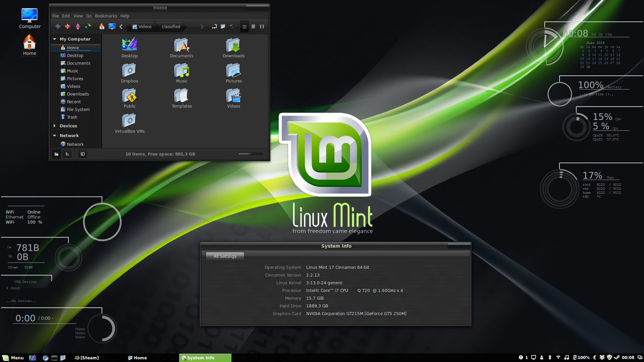
Task: Select Pictures in the sidebar
Action: coord(75,78)
